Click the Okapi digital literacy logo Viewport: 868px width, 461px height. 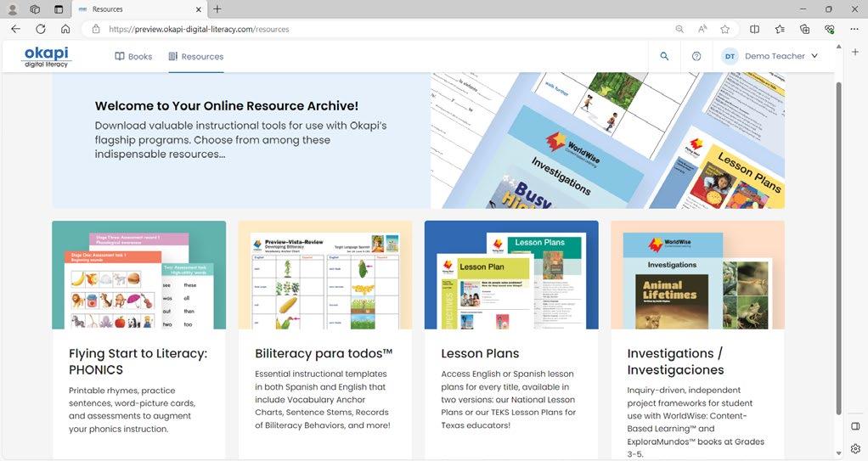coord(47,56)
